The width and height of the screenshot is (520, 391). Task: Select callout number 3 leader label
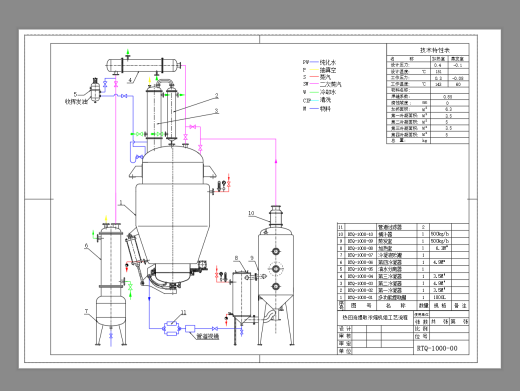tap(217, 110)
